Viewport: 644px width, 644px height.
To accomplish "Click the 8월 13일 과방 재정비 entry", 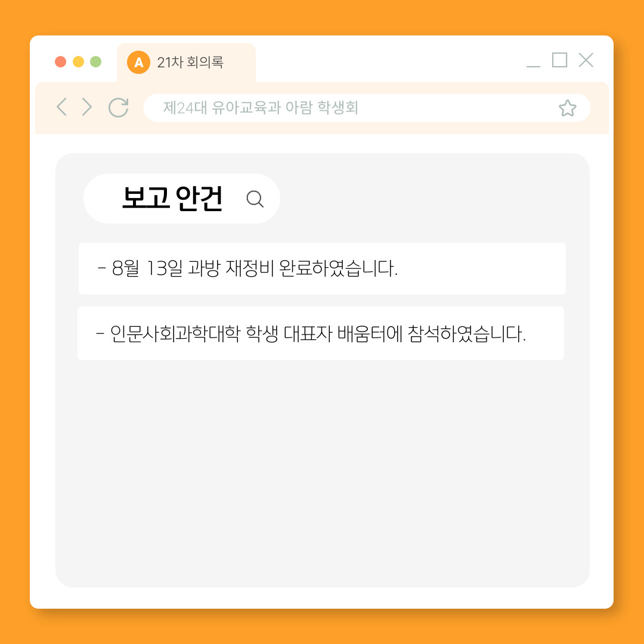I will [322, 268].
